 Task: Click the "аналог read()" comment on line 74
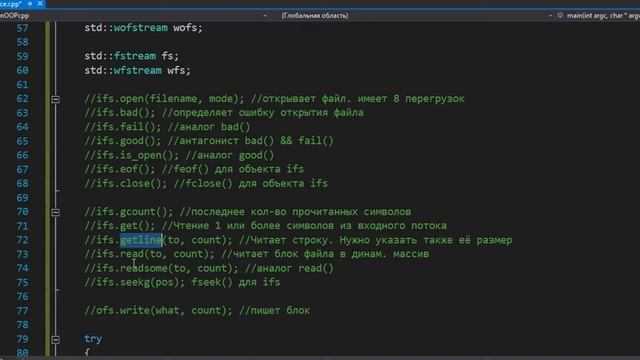pos(295,268)
